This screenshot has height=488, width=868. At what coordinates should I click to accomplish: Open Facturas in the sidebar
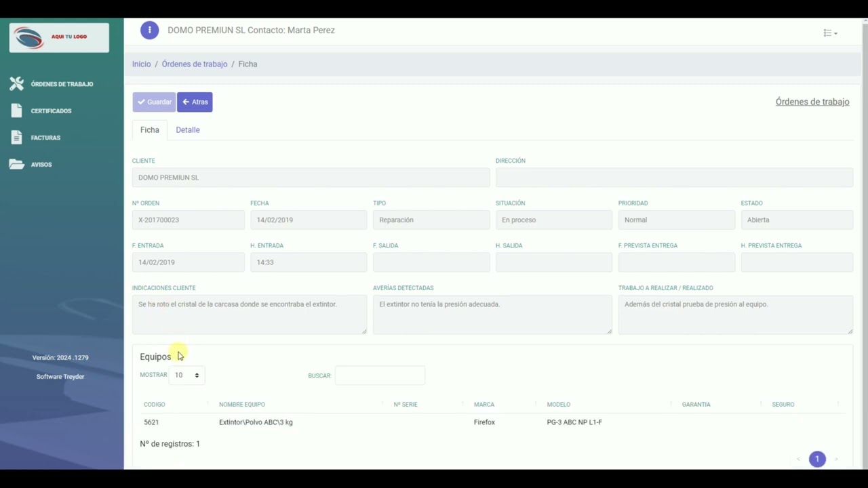coord(45,138)
